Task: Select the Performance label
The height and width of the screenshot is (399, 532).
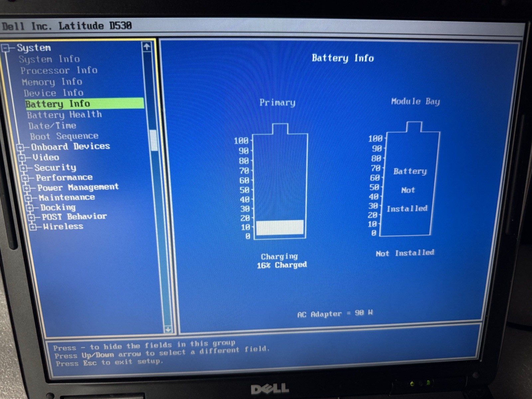Action: (64, 178)
